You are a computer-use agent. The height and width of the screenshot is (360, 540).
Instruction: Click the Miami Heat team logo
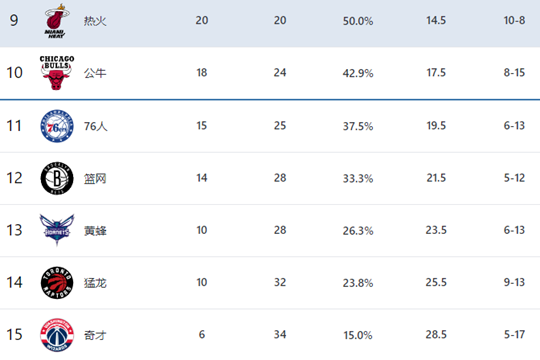57,21
